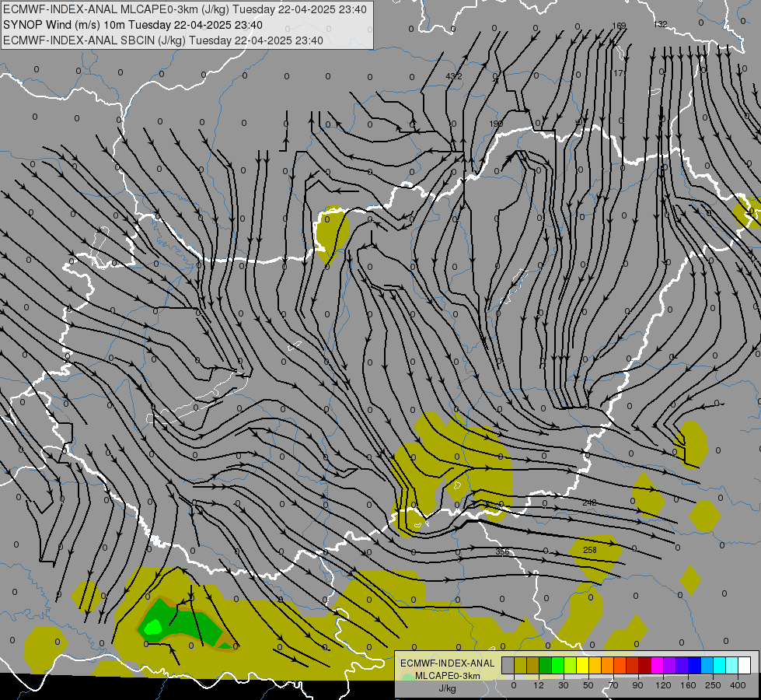
Task: Click the SBCIN title line in the header
Action: (163, 40)
